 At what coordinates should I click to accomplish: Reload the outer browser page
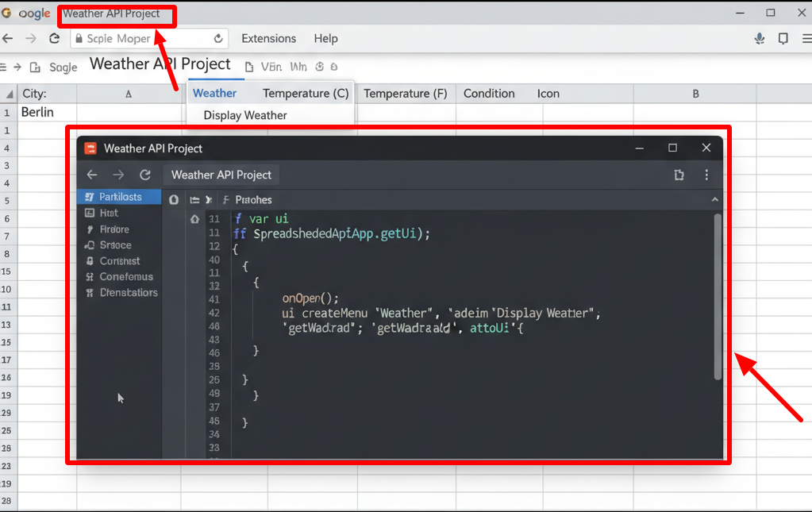click(54, 38)
